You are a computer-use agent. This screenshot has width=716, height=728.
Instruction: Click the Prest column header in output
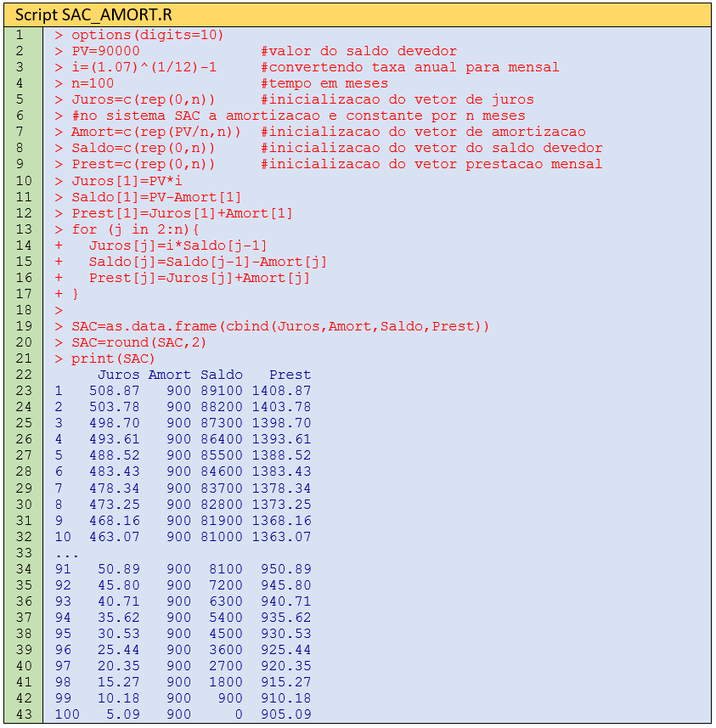(290, 375)
